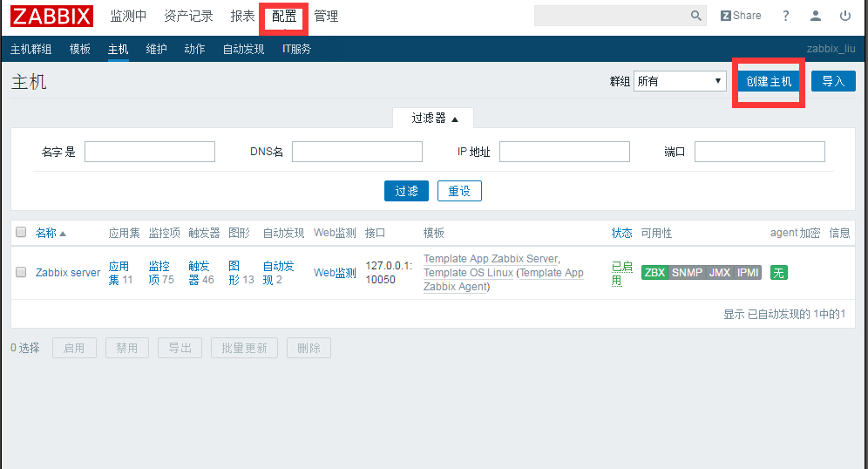Open the 监测中 top menu

coord(128,16)
